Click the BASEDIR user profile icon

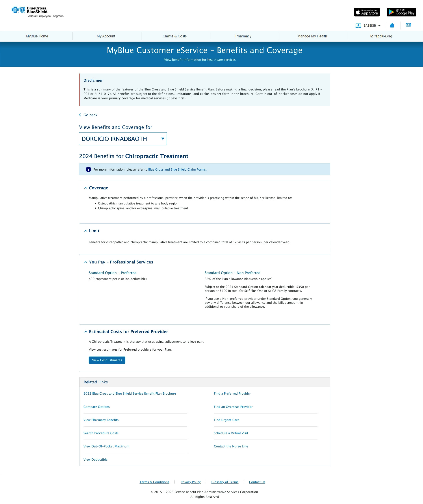pos(358,26)
